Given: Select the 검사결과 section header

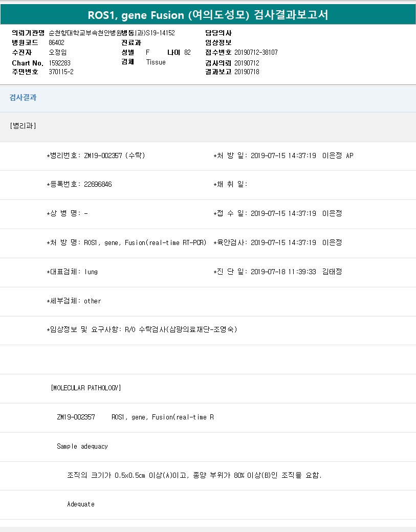Looking at the screenshot, I should point(23,98).
